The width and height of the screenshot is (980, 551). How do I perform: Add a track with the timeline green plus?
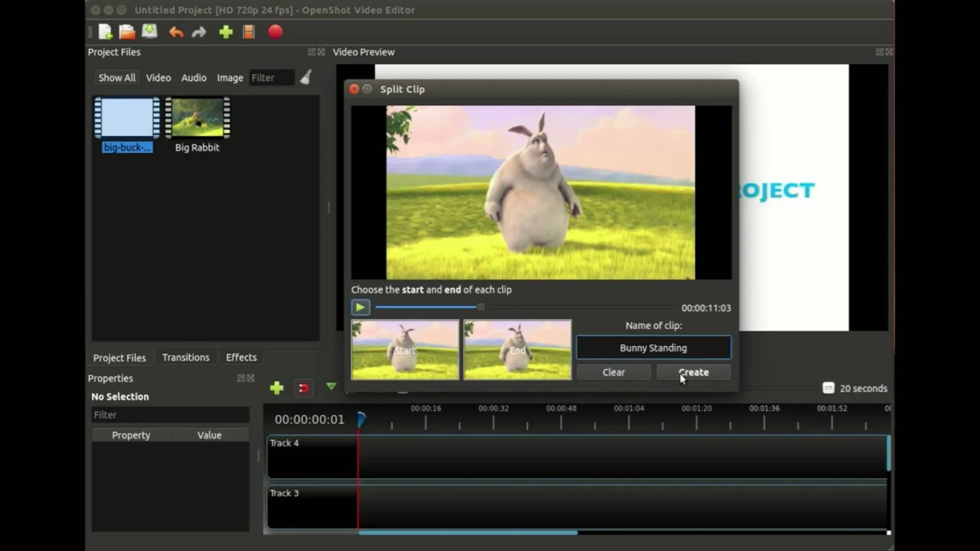tap(276, 388)
